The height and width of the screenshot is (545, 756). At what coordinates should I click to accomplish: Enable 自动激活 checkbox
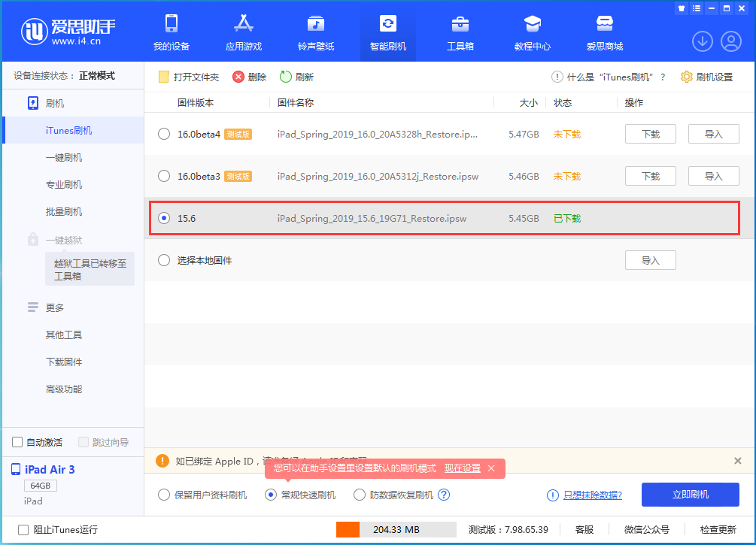(x=17, y=442)
